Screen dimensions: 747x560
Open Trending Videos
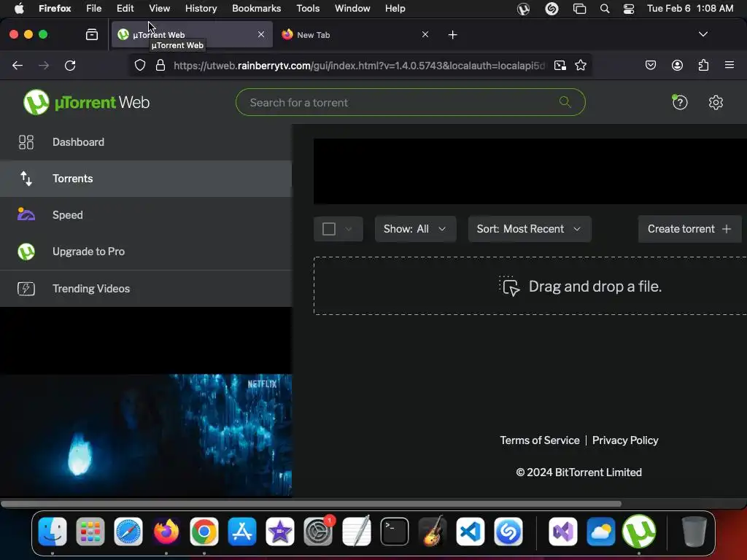pos(146,289)
